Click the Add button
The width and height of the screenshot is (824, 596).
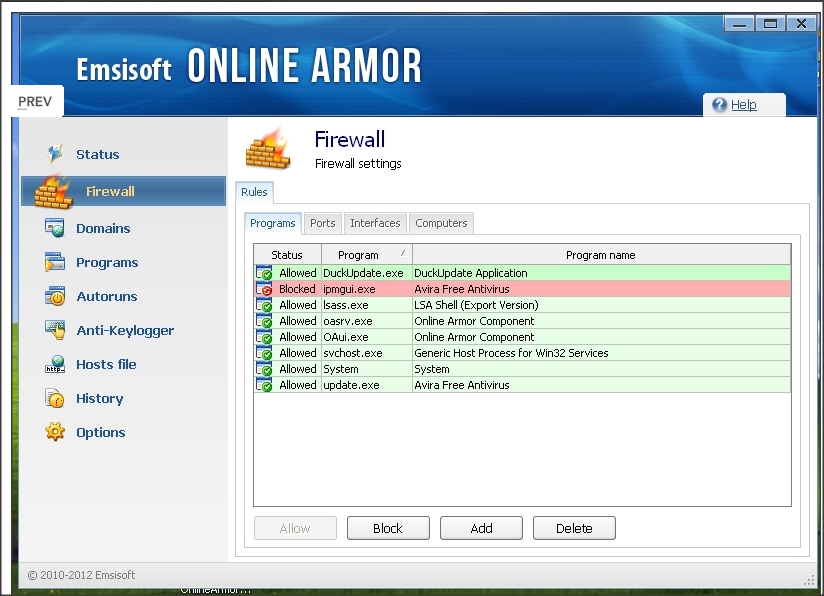pos(481,528)
